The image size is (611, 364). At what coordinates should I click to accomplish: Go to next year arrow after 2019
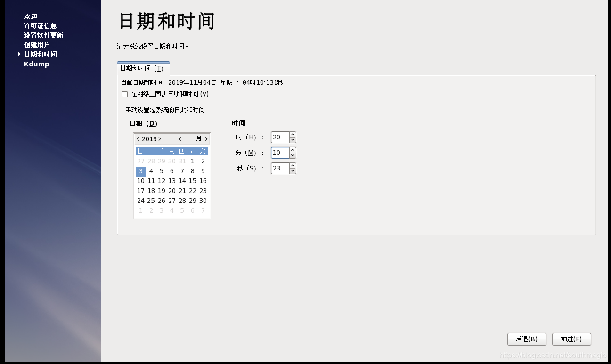click(160, 139)
